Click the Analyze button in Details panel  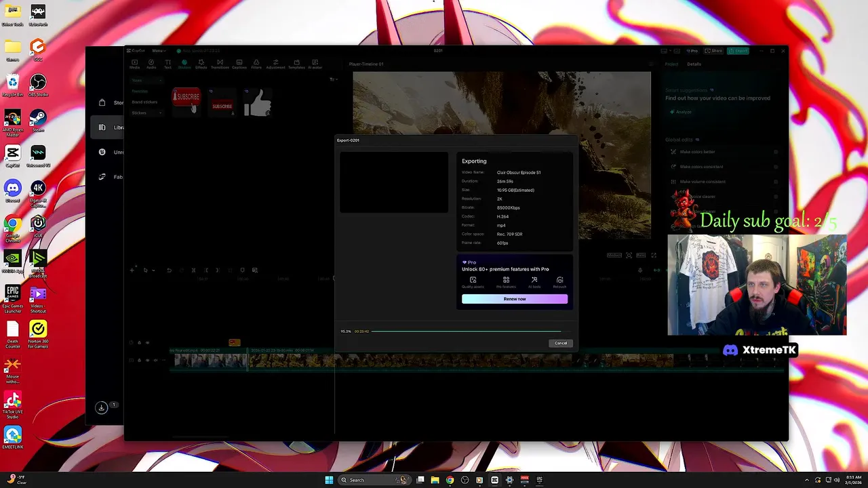tap(680, 112)
